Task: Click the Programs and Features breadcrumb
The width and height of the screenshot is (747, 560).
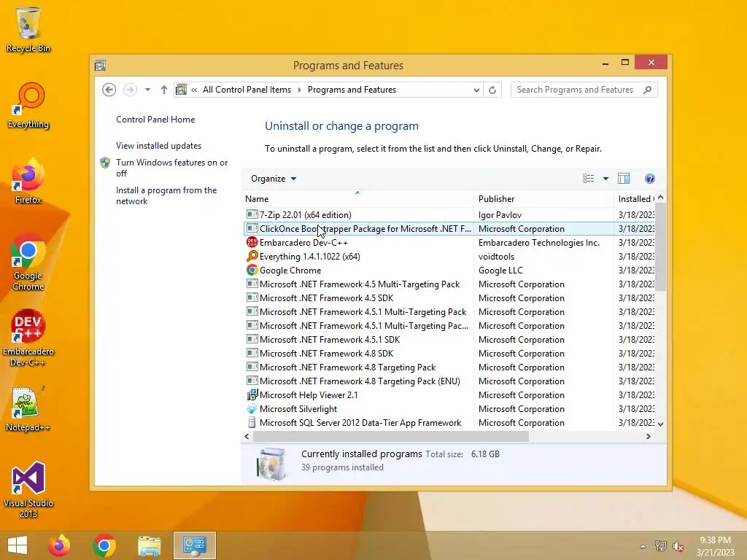Action: 352,90
